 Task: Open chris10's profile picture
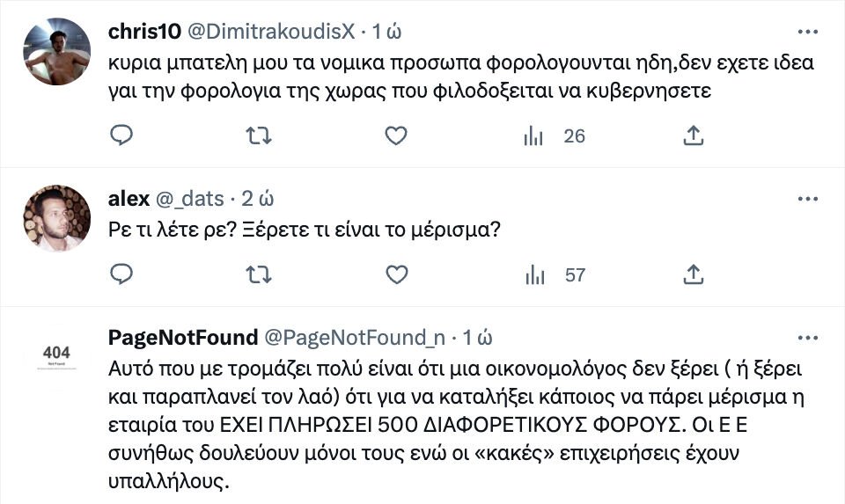point(56,52)
